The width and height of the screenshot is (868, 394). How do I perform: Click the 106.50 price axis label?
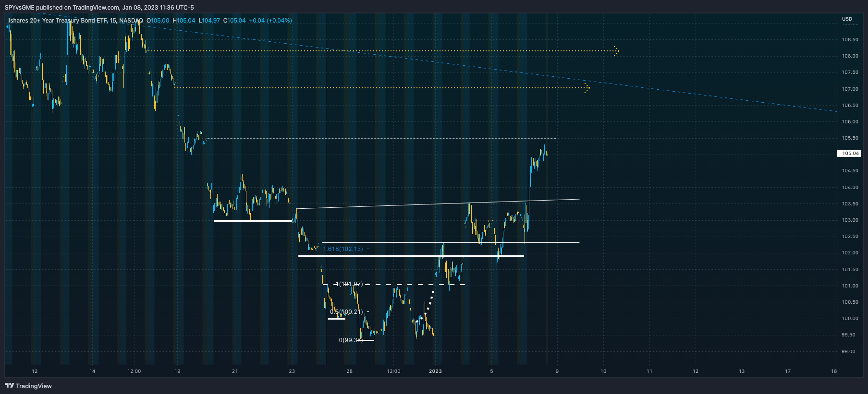pos(850,106)
